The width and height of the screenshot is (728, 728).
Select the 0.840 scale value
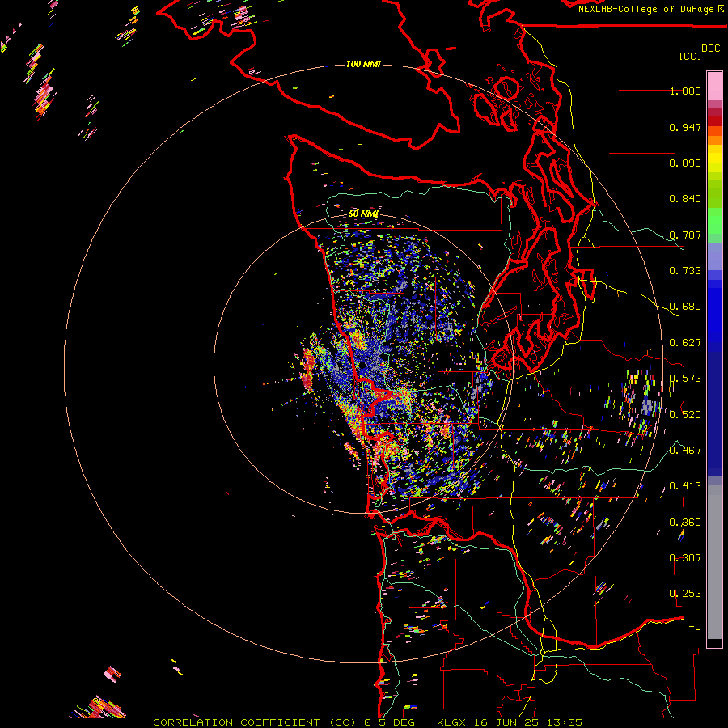[685, 199]
